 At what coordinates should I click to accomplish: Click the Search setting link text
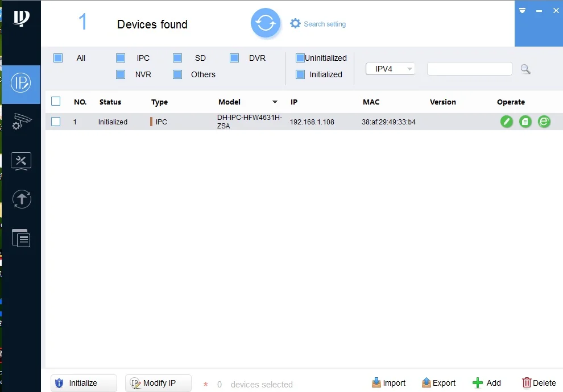pyautogui.click(x=325, y=24)
